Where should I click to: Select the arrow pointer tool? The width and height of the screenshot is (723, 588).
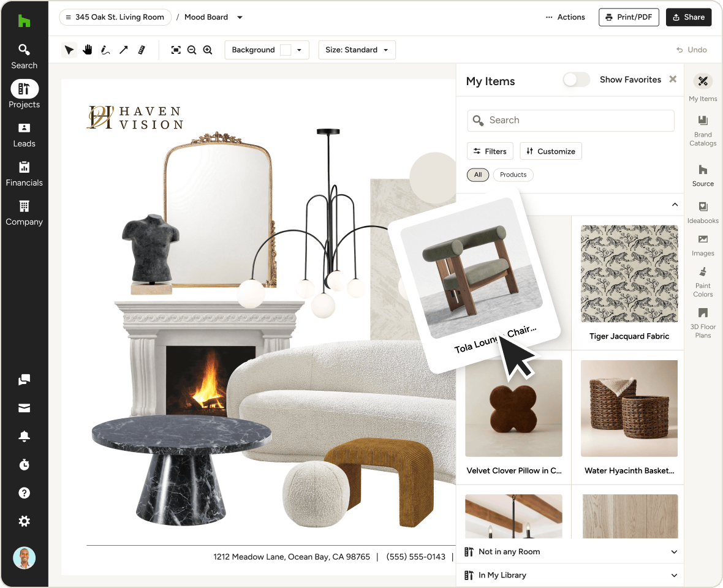69,50
